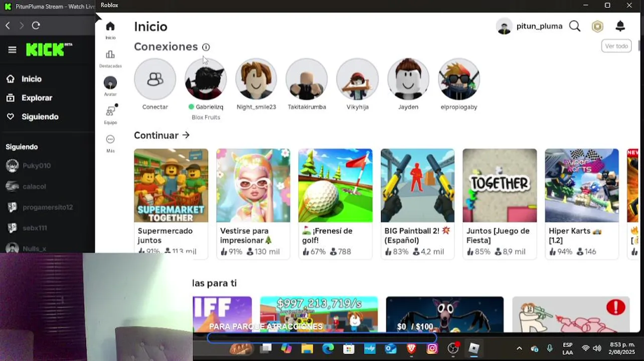Click the Kick logo
This screenshot has height=361, width=644.
click(x=49, y=50)
